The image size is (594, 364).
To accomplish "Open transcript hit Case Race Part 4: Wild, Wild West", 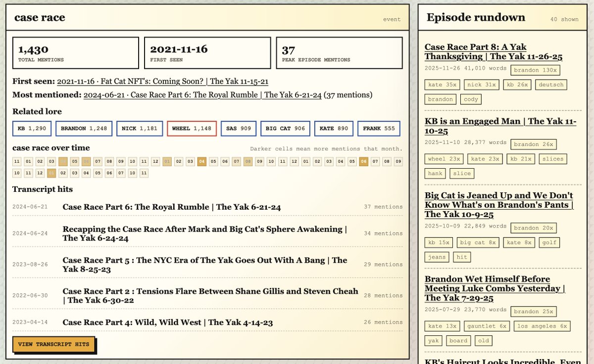I will 168,322.
